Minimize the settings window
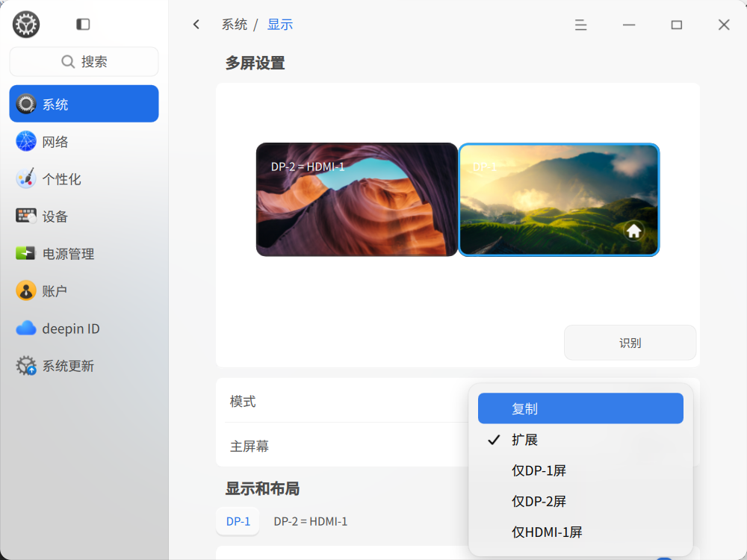 (x=629, y=25)
